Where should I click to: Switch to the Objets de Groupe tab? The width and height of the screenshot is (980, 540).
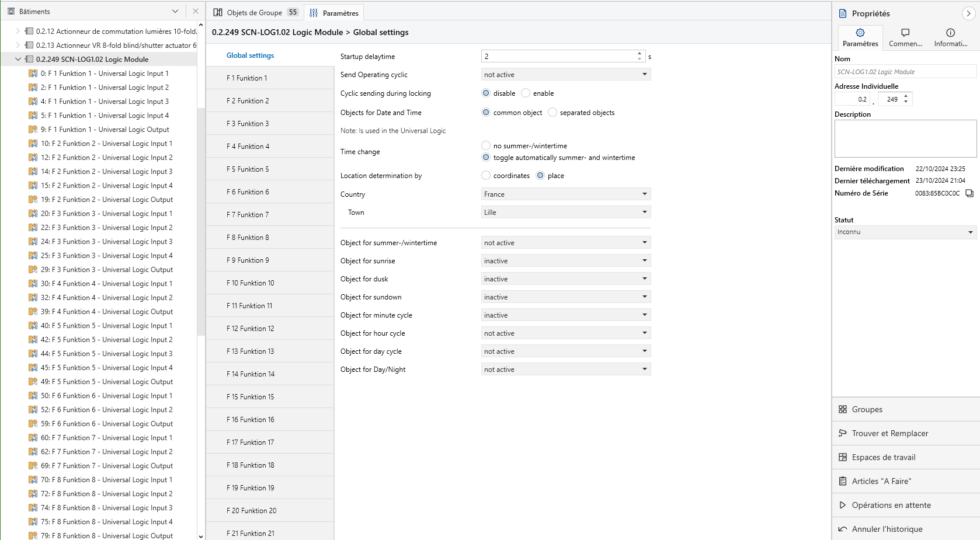[x=256, y=12]
